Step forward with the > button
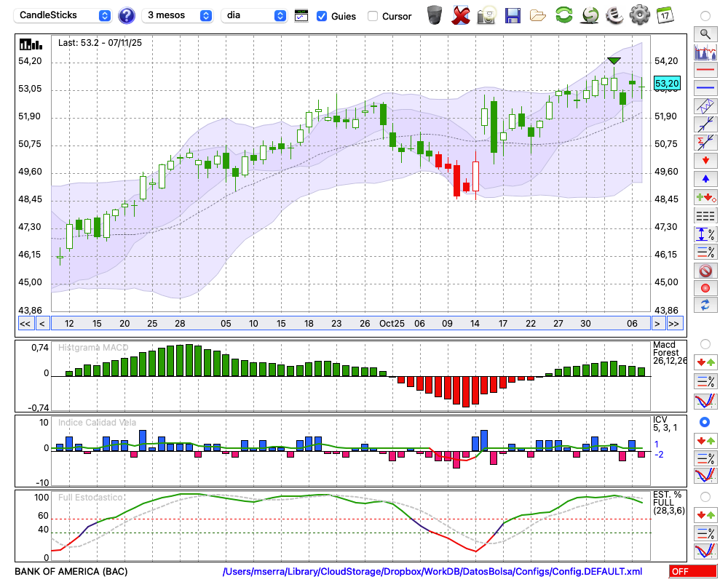The width and height of the screenshot is (728, 582). pos(657,324)
